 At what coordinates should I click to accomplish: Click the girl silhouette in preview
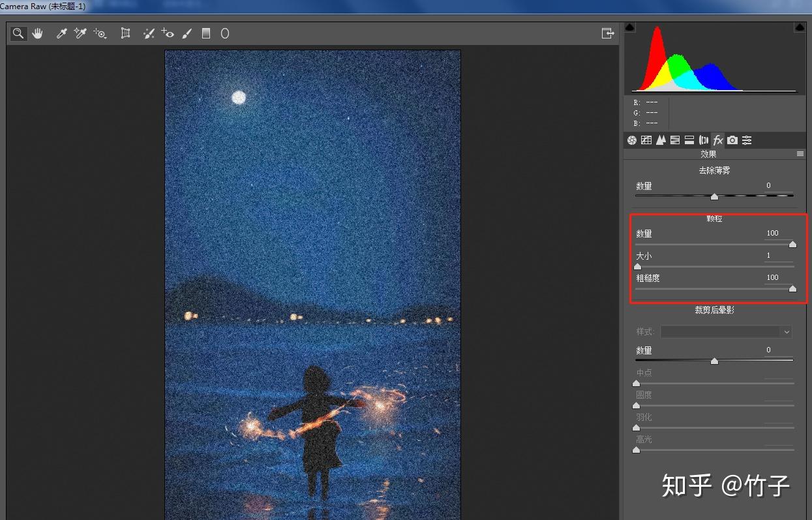[x=318, y=431]
